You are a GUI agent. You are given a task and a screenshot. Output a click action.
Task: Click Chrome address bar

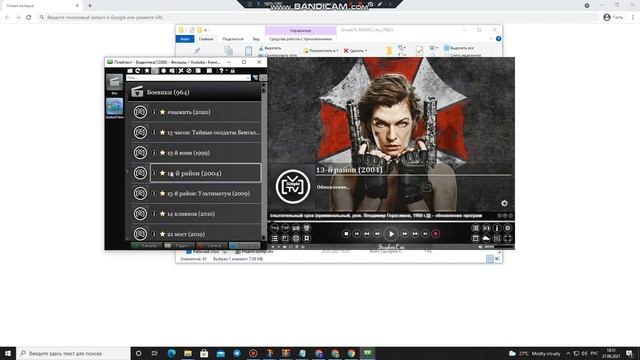[x=318, y=18]
